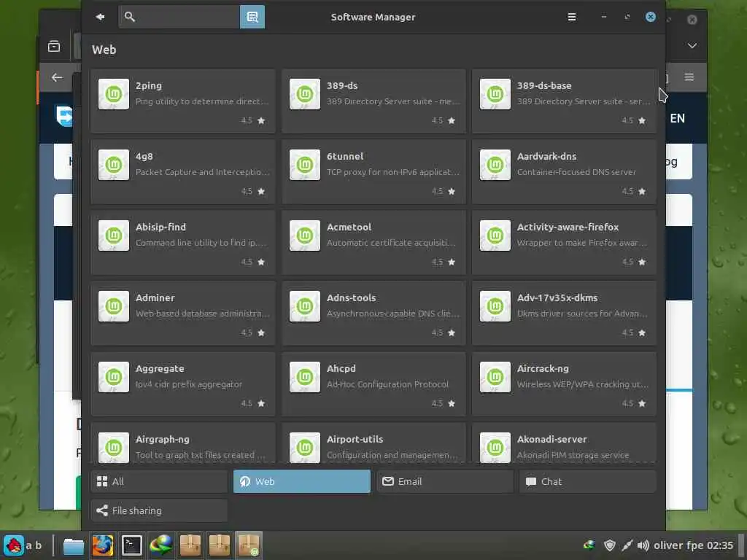Click the Adns-tools package icon

305,306
